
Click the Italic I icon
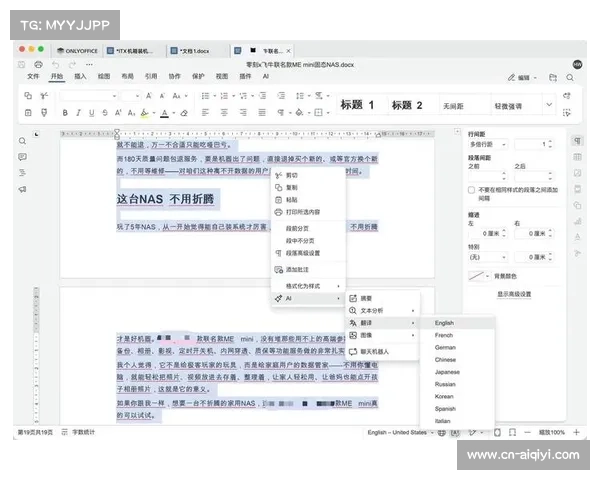pos(78,113)
